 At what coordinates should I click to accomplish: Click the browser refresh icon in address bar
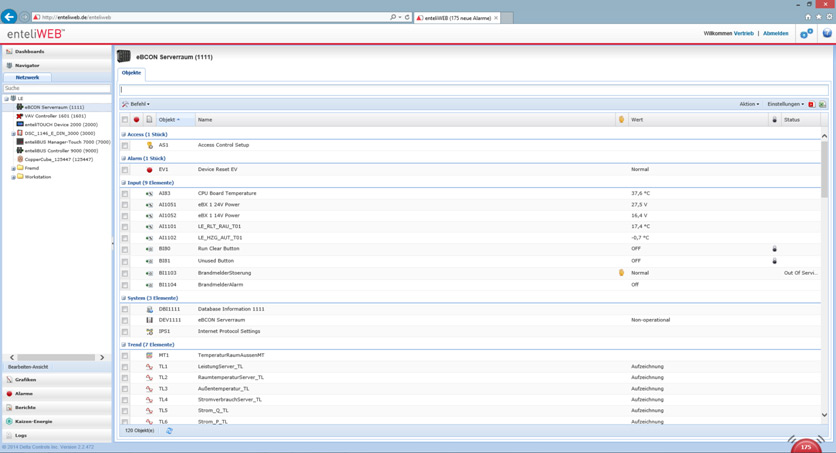(x=407, y=17)
